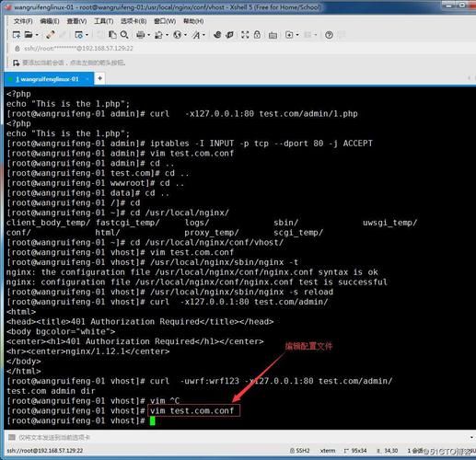Expand the globe encoding dropdown arrow
476x460 pixels.
click(185, 35)
